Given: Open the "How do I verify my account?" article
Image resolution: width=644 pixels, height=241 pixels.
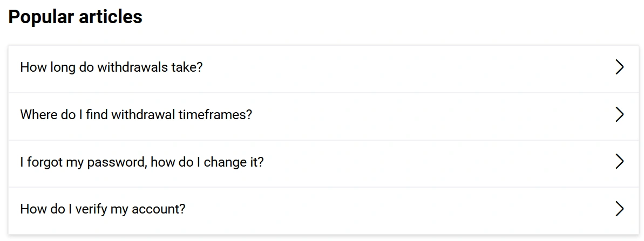Looking at the screenshot, I should click(x=103, y=209).
